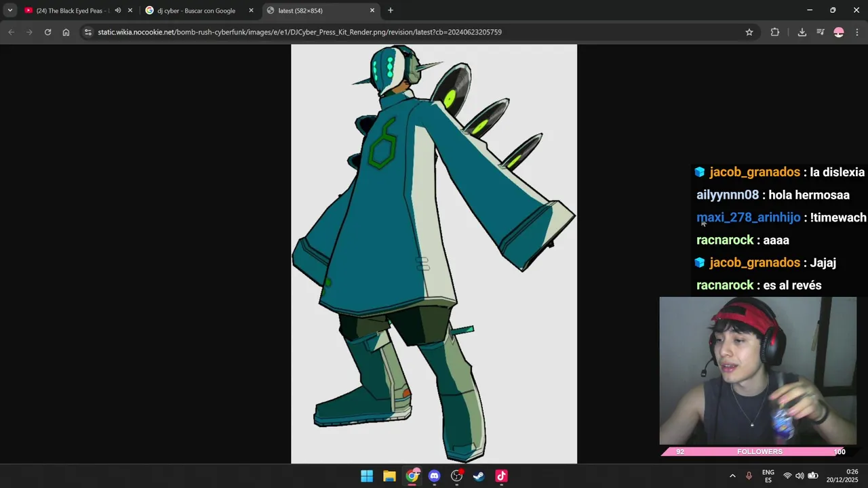This screenshot has width=868, height=488.
Task: Click chat user jacob_granados on 'la dislexia'
Action: click(x=755, y=172)
